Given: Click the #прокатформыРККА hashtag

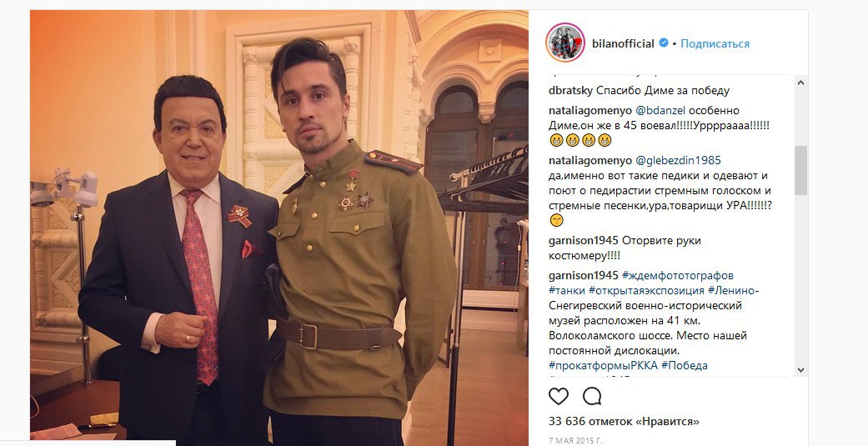Looking at the screenshot, I should (603, 365).
